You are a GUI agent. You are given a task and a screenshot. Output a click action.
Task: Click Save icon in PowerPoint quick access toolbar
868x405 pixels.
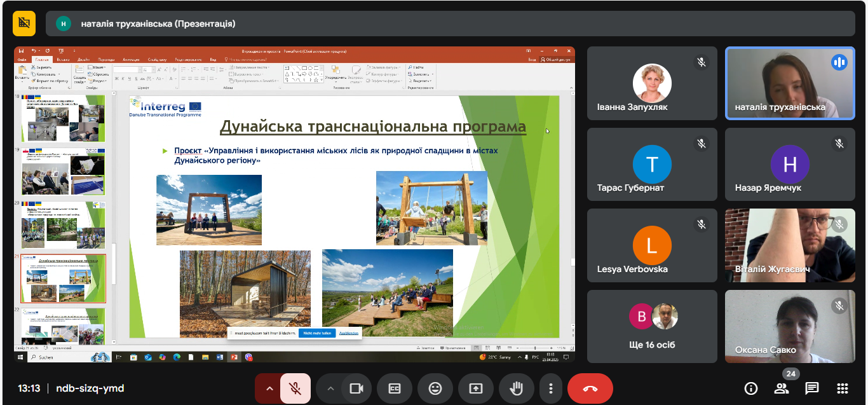click(x=22, y=51)
